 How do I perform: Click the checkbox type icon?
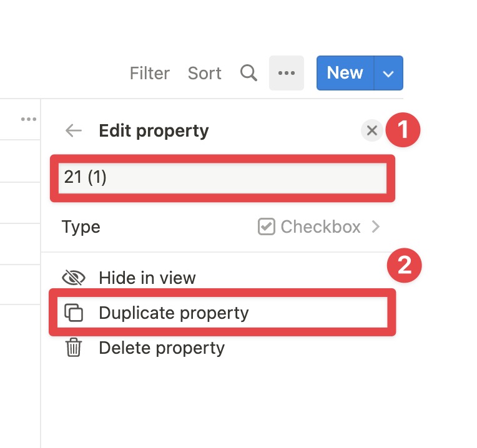pos(267,226)
